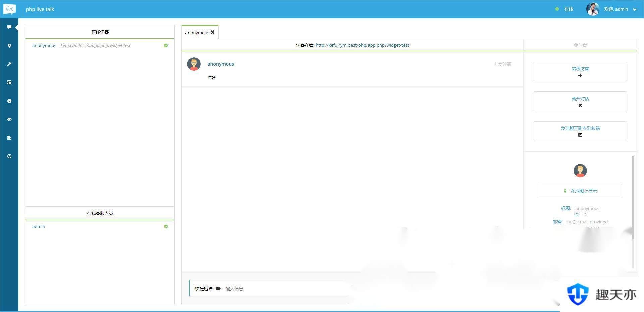Open the QR code icon in sidebar
Viewport: 644px width, 312px height.
click(9, 82)
